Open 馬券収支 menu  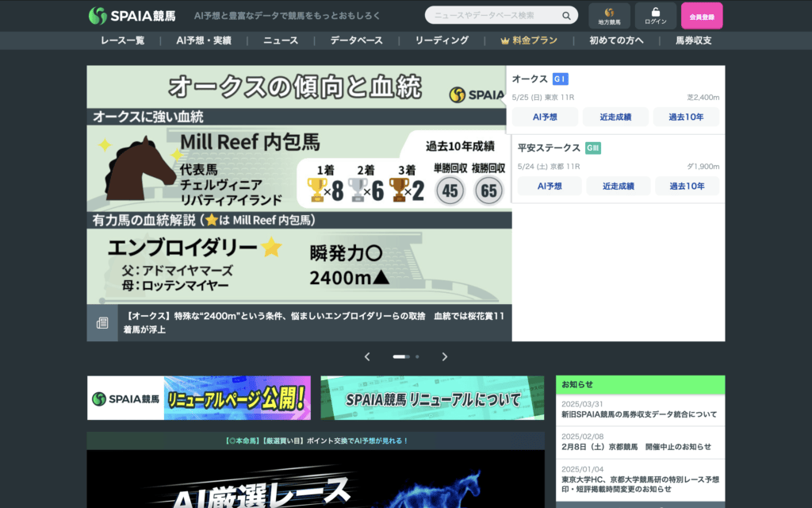[693, 40]
